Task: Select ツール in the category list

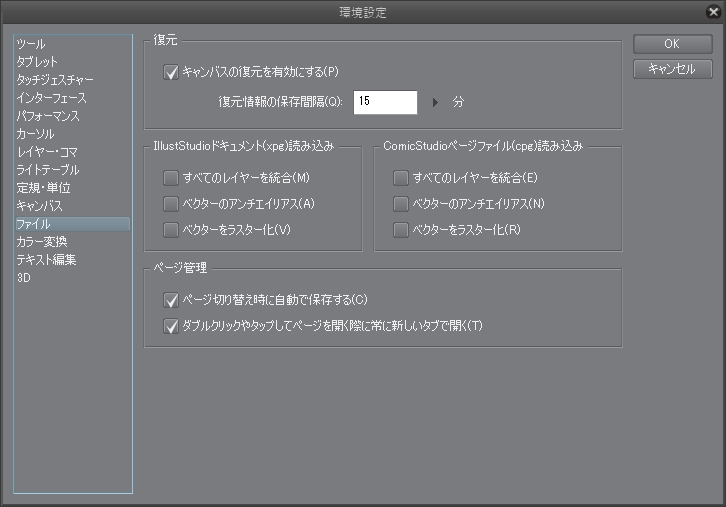Action: coord(31,45)
